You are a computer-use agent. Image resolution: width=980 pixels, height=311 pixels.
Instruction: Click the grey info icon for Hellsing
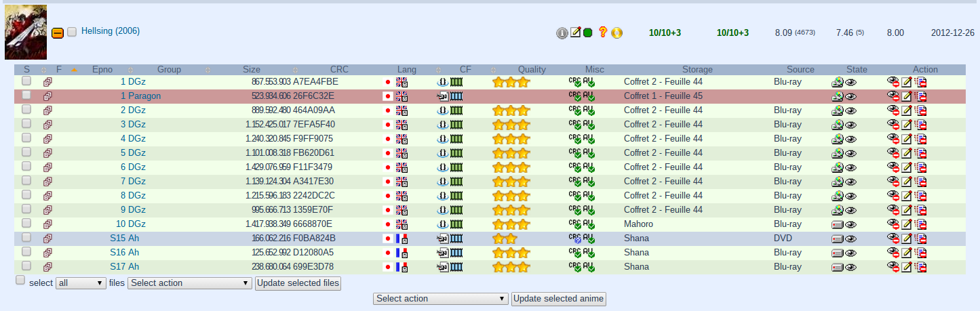[562, 33]
